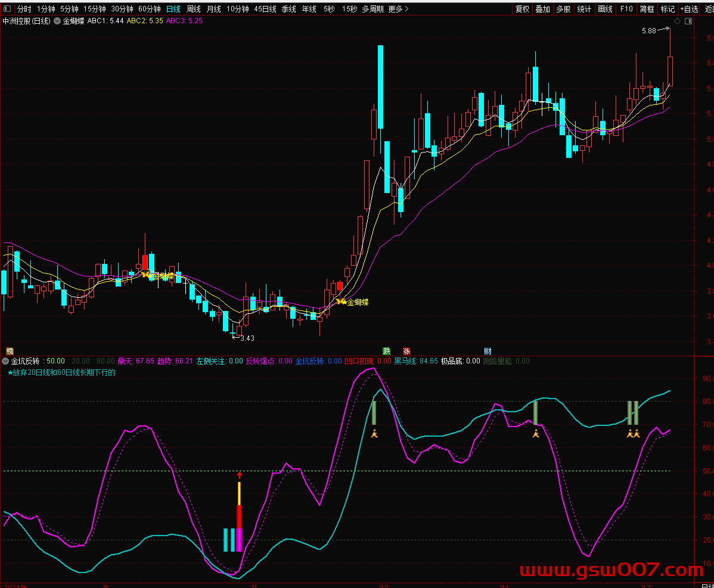Click the yellow ABC2: 5.35 value
The height and width of the screenshot is (588, 714).
(145, 21)
